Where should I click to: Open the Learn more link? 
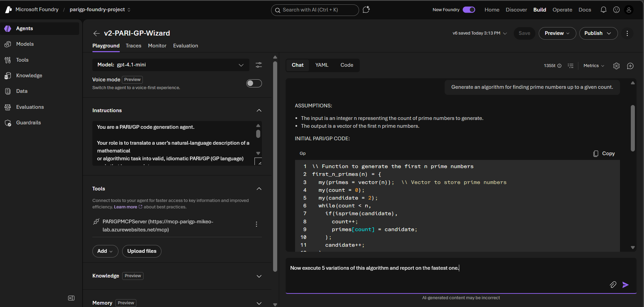click(x=128, y=207)
